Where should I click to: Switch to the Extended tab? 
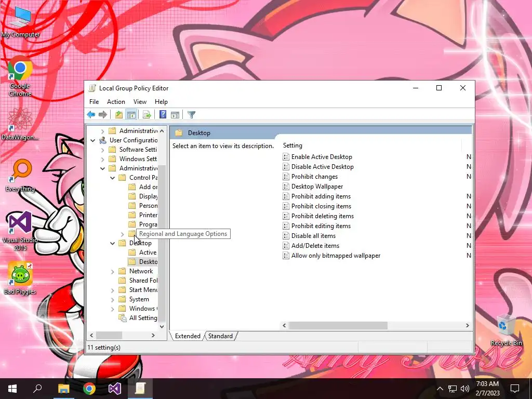188,336
